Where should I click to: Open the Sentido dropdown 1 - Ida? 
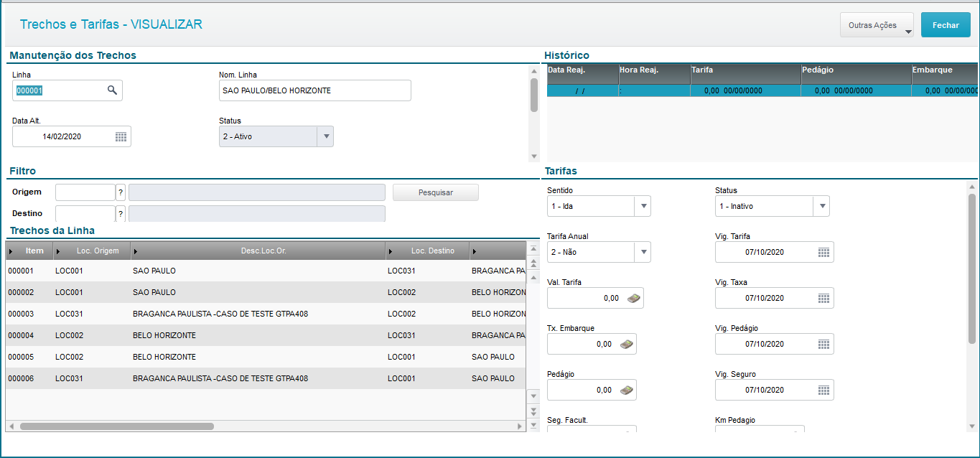coord(643,206)
